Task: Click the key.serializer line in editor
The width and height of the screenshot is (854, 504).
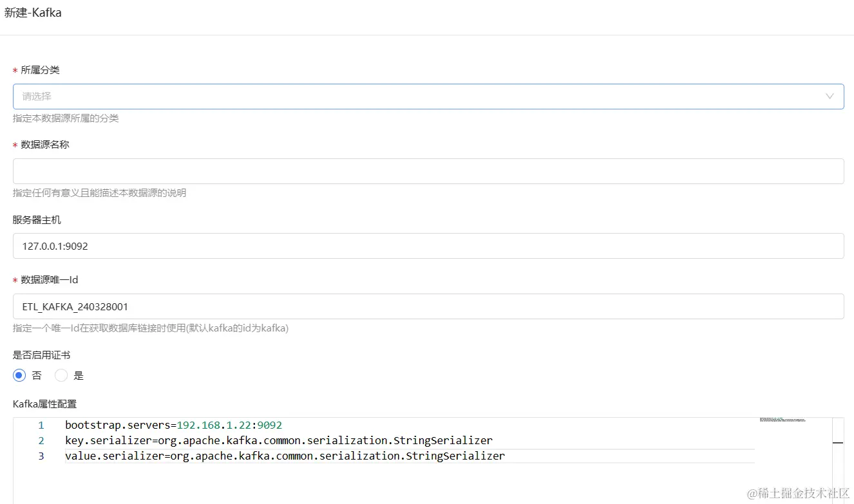Action: click(279, 441)
